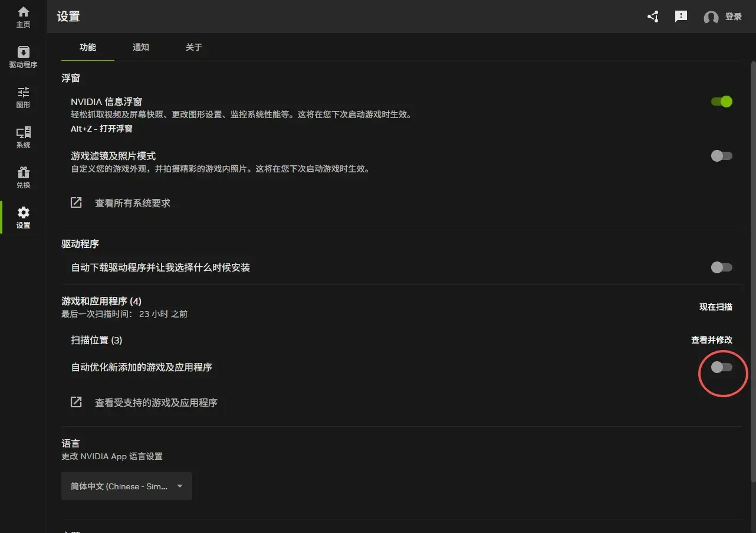Toggle 自动下载驱动程序 switch on
The width and height of the screenshot is (756, 533).
722,267
